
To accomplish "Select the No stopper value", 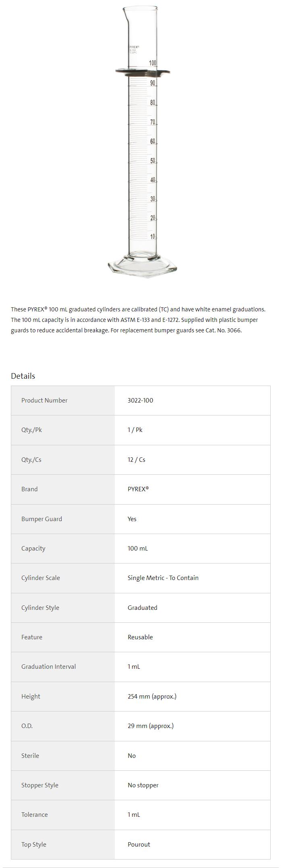I will click(x=143, y=785).
